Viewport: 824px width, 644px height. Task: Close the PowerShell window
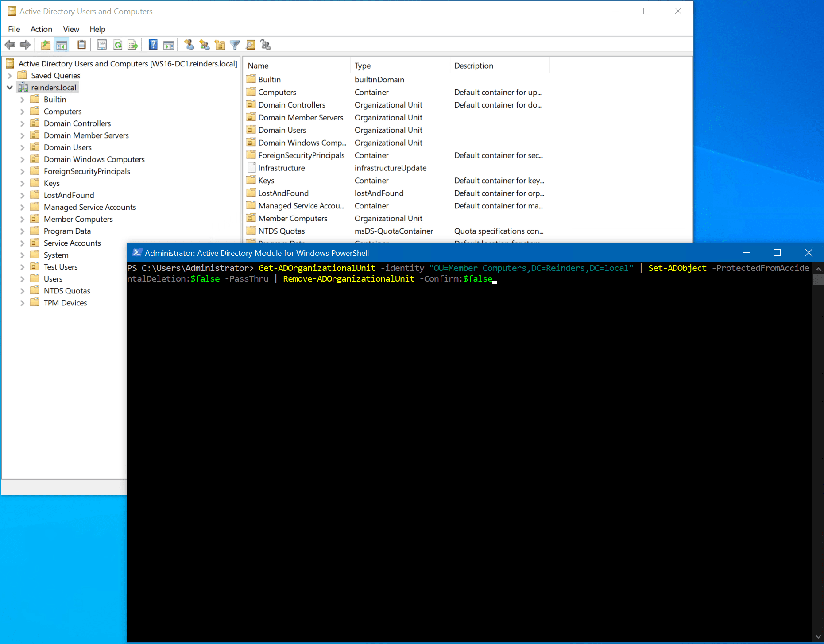pos(809,253)
